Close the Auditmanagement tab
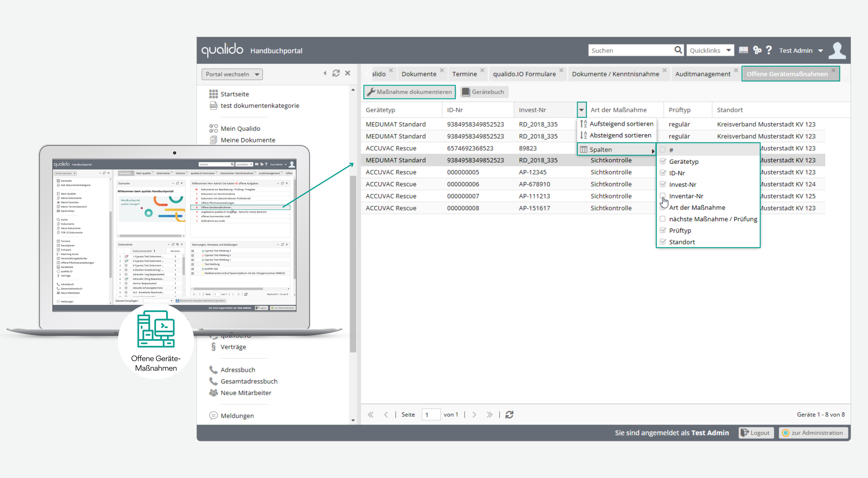The width and height of the screenshot is (868, 478). (x=736, y=70)
